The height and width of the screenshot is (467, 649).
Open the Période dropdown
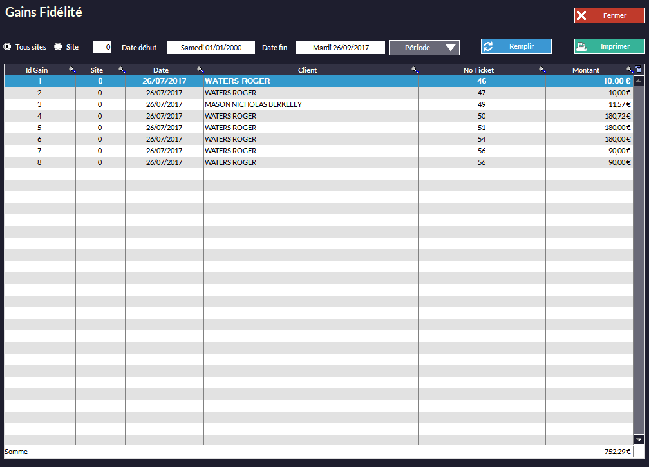424,47
